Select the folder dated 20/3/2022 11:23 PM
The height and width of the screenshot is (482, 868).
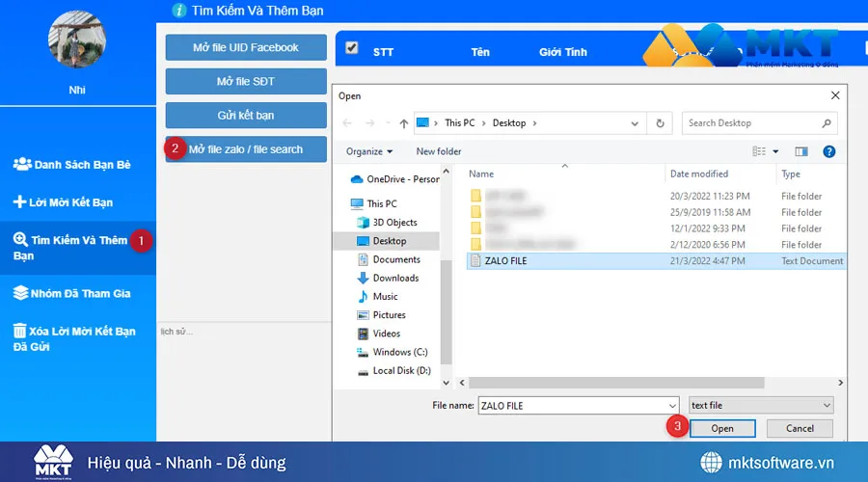657,196
